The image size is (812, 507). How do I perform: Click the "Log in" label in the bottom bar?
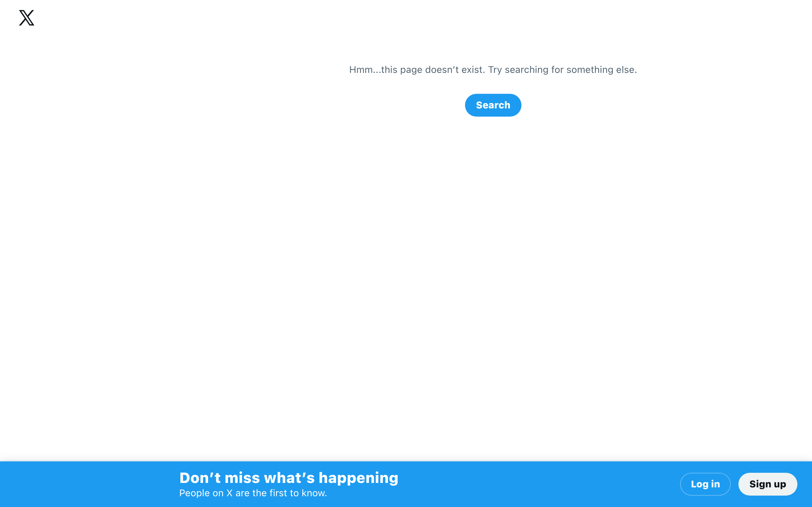705,484
